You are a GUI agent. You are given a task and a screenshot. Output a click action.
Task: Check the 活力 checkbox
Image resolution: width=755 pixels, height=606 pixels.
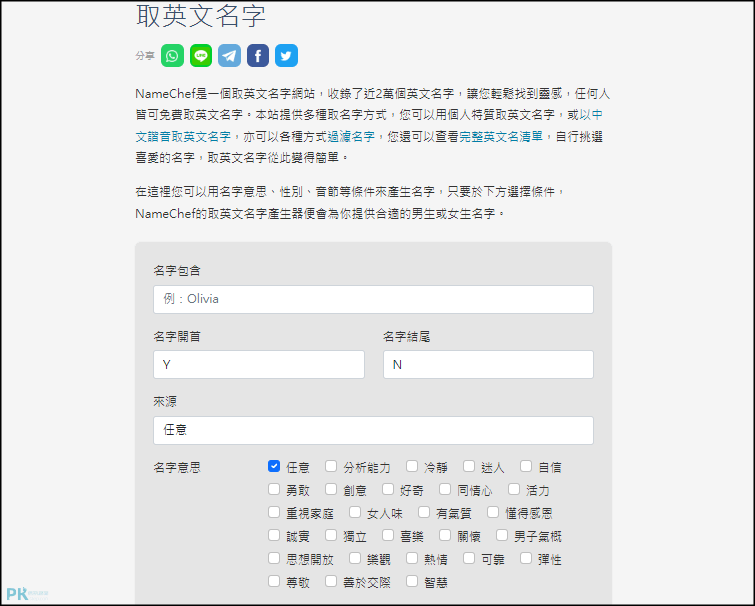click(514, 489)
